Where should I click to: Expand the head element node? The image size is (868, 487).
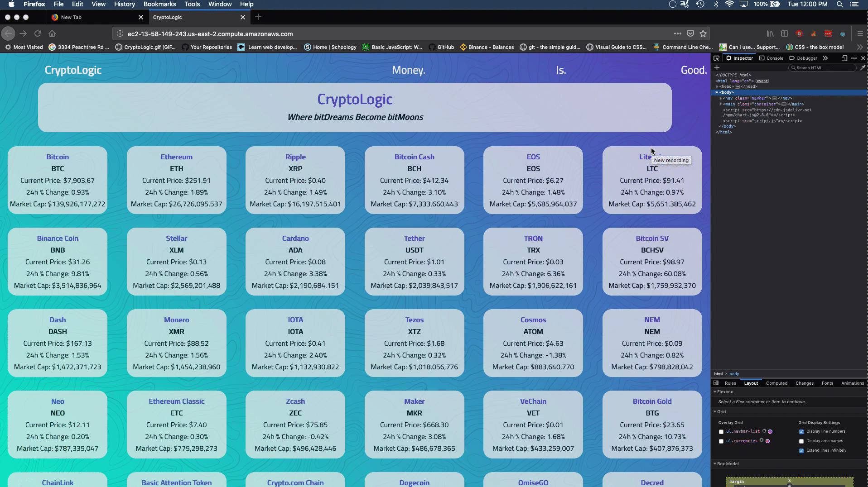pyautogui.click(x=717, y=86)
